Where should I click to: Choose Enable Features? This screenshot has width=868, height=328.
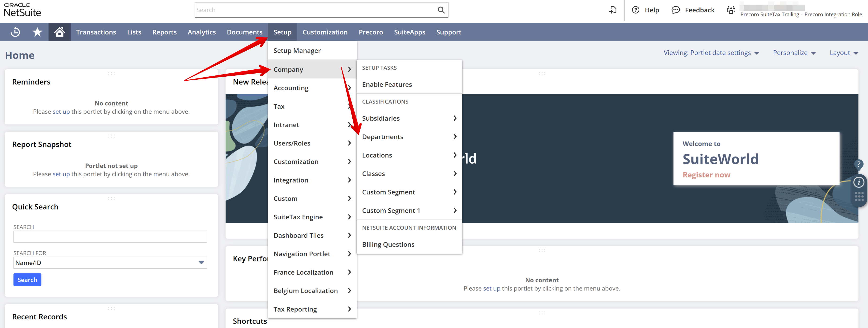tap(409, 85)
